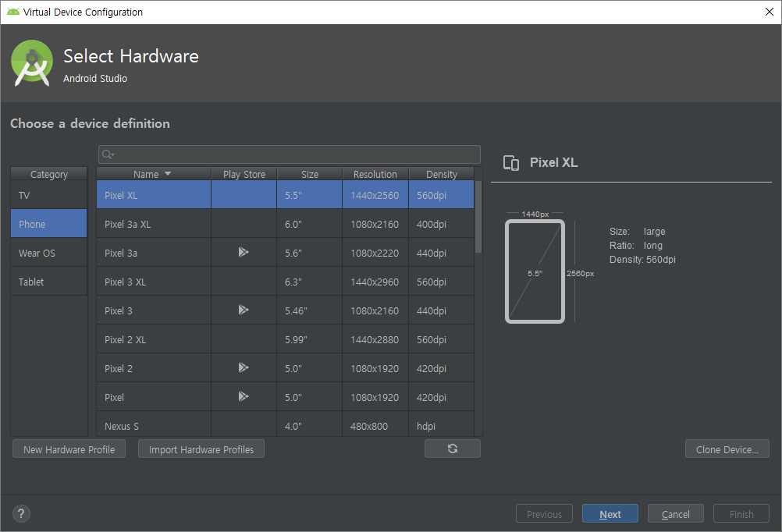Viewport: 782px width, 532px height.
Task: Click the 6.0" size cell
Action: [x=309, y=224]
